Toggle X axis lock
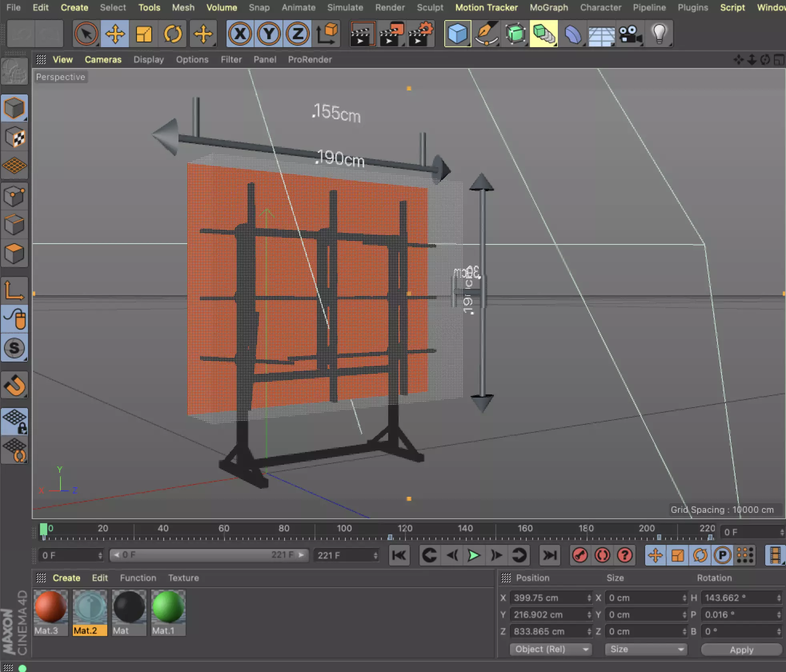786x672 pixels. pyautogui.click(x=240, y=34)
